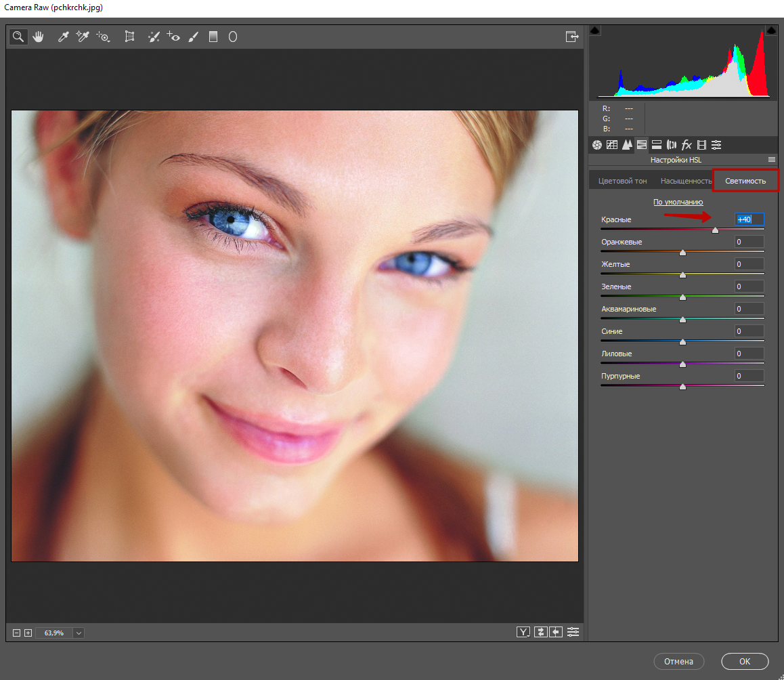This screenshot has width=784, height=680.
Task: Open the Presets panel icon
Action: click(x=716, y=145)
